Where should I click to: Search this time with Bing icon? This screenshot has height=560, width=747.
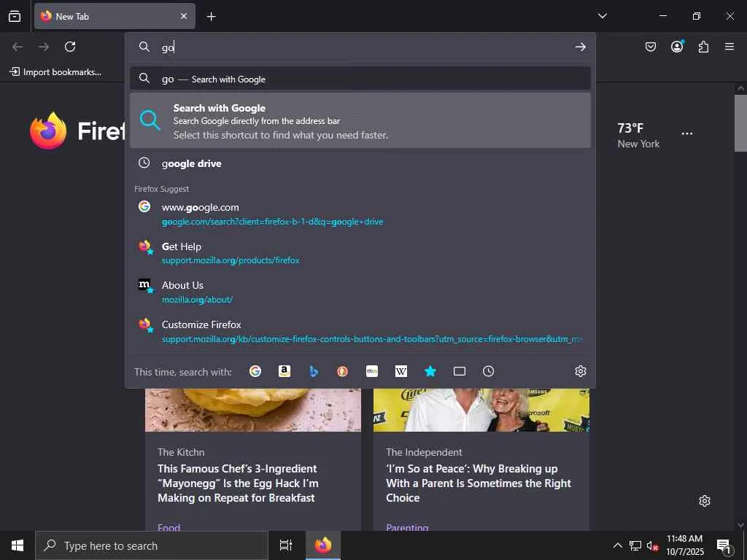[x=314, y=371]
